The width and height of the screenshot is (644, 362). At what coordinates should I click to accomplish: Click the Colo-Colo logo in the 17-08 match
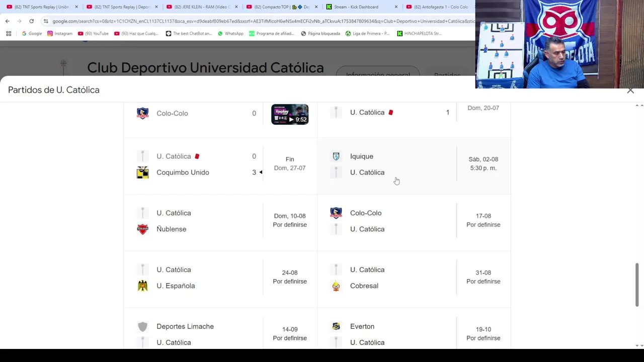(336, 213)
